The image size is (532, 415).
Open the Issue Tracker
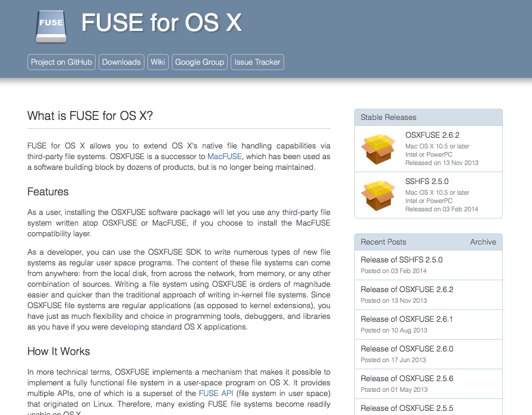[x=257, y=62]
